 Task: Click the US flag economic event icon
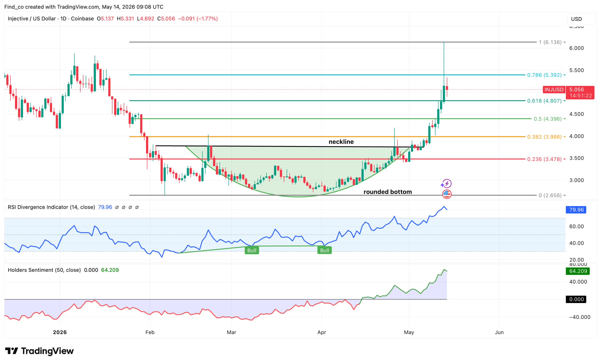click(447, 194)
